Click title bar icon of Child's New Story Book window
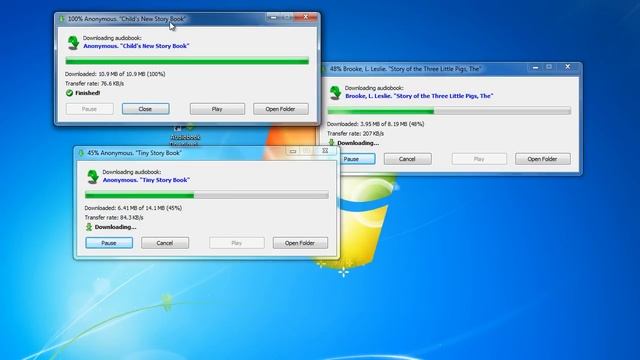Viewport: 640px width, 360px height. [62, 19]
